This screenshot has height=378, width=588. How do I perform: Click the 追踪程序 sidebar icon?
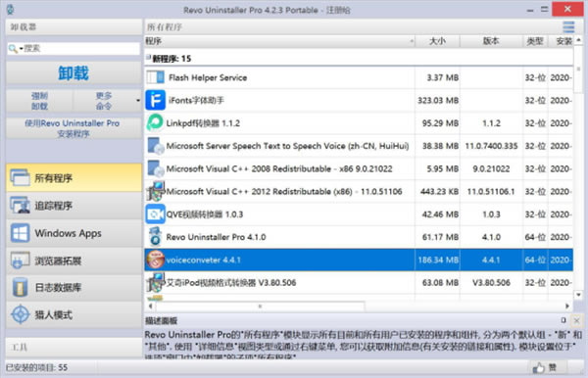pyautogui.click(x=20, y=205)
